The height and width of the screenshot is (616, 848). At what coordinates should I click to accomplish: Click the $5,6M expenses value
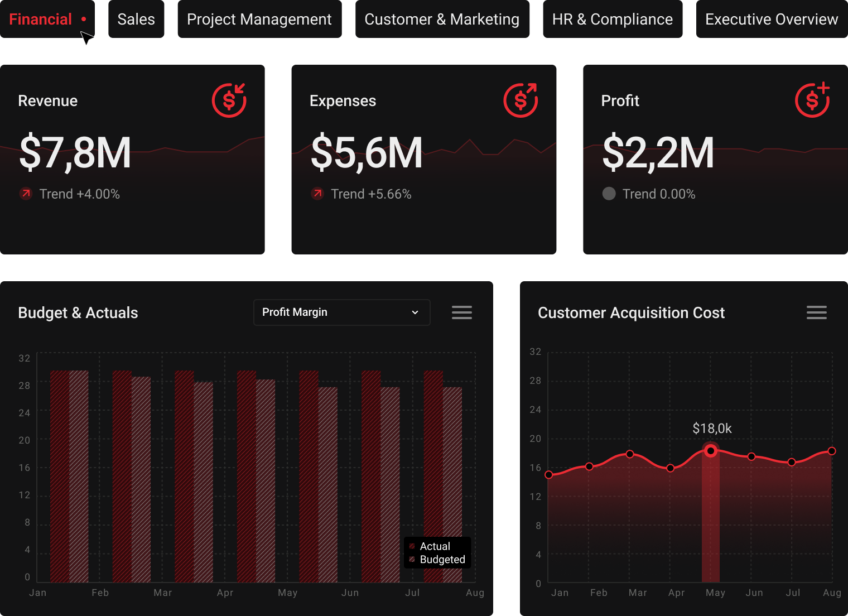click(x=367, y=153)
